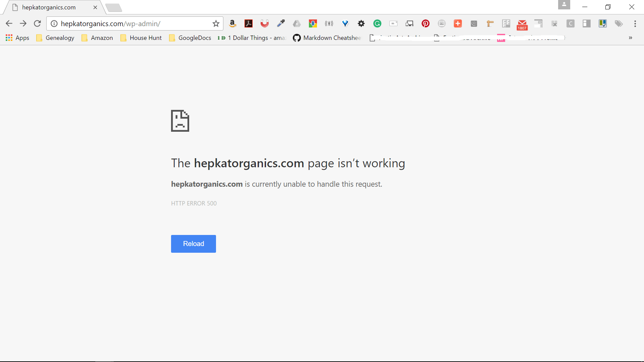644x362 pixels.
Task: Open the Chrome profile user button
Action: [x=564, y=5]
